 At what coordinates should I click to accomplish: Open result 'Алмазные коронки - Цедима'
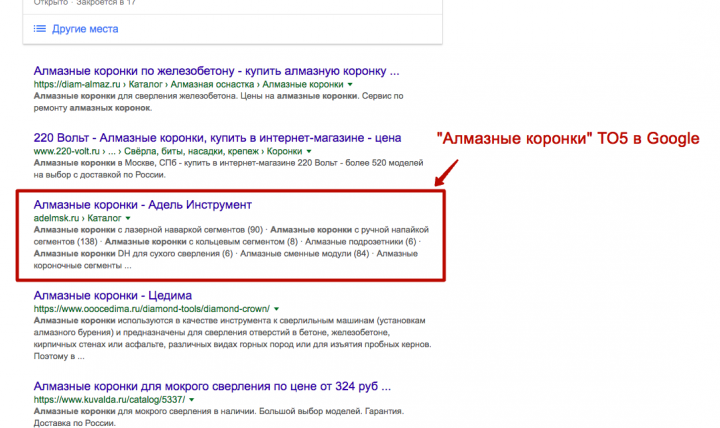pyautogui.click(x=112, y=295)
